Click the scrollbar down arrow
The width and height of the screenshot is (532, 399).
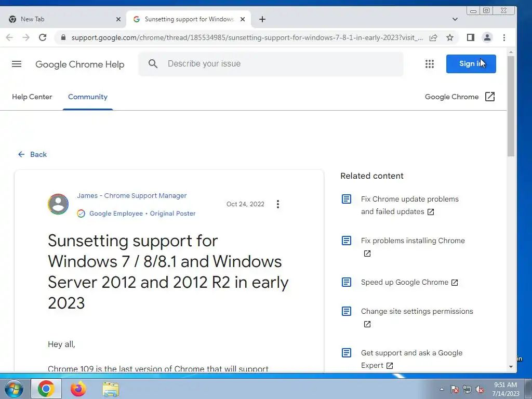(511, 367)
